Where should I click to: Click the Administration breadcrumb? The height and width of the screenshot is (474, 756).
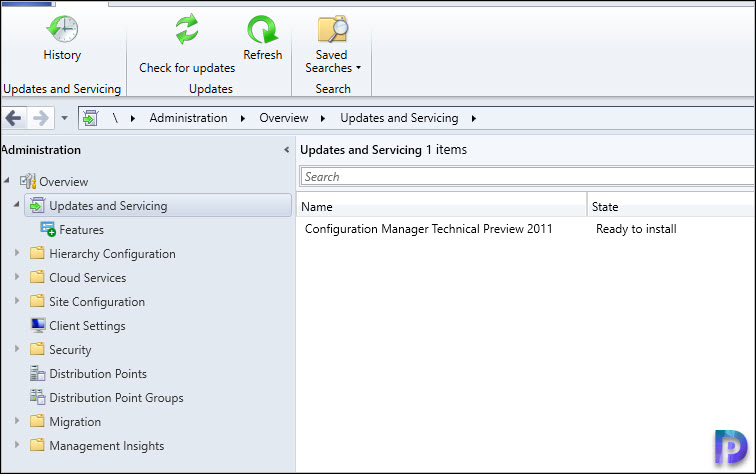point(188,118)
